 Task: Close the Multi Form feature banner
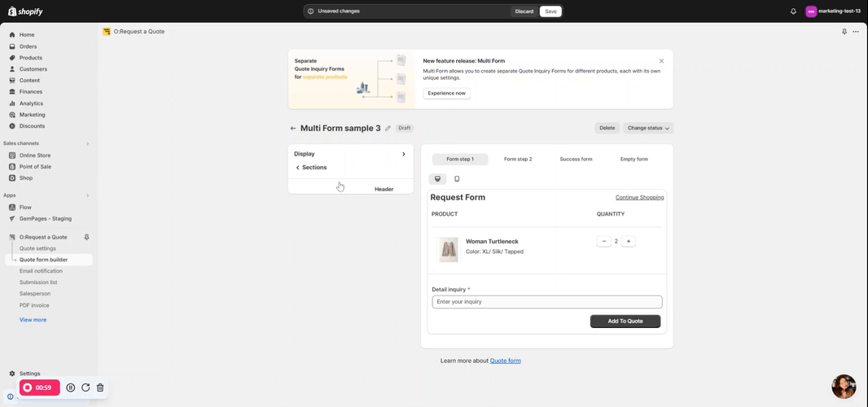pyautogui.click(x=661, y=61)
